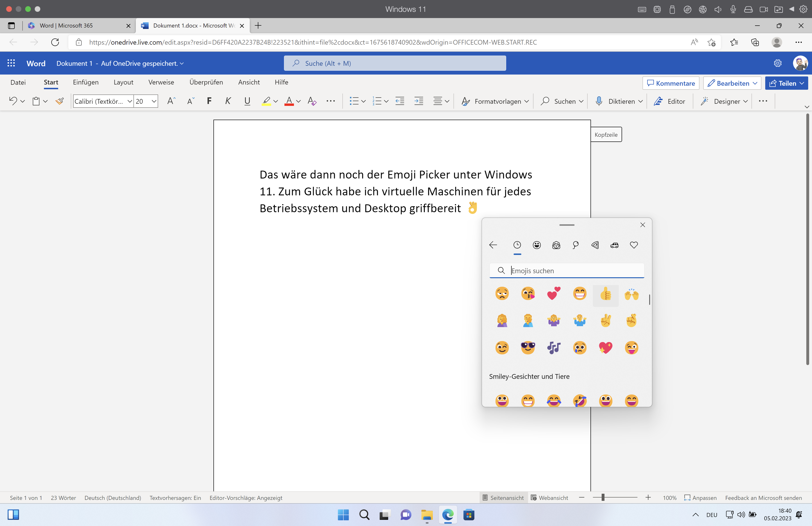Insert the thumbs up emoji

tap(606, 294)
